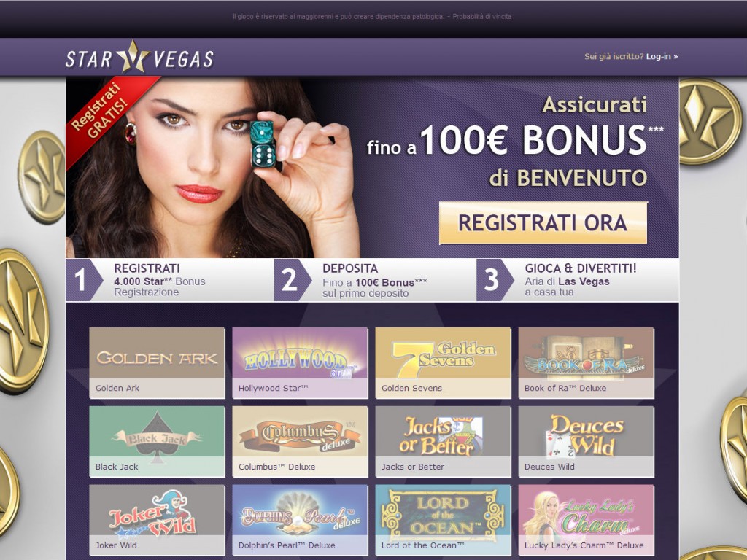Viewport: 747px width, 560px height.
Task: Open the Hollywood Star game tile
Action: (300, 363)
